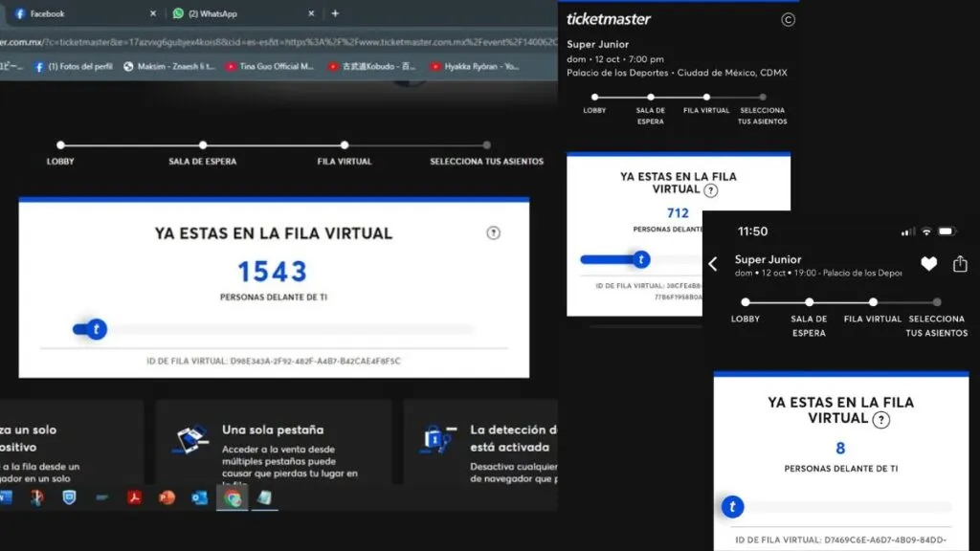Viewport: 980px width, 551px height.
Task: Click 'Super Junior' title under ticketmaster logo
Action: (x=597, y=44)
